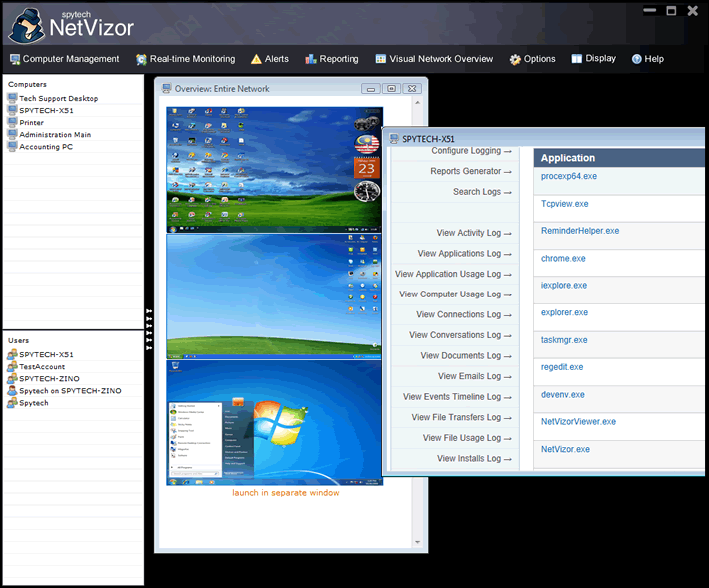Open the Windows 7 desktop thumbnail
The height and width of the screenshot is (588, 709).
coord(275,423)
